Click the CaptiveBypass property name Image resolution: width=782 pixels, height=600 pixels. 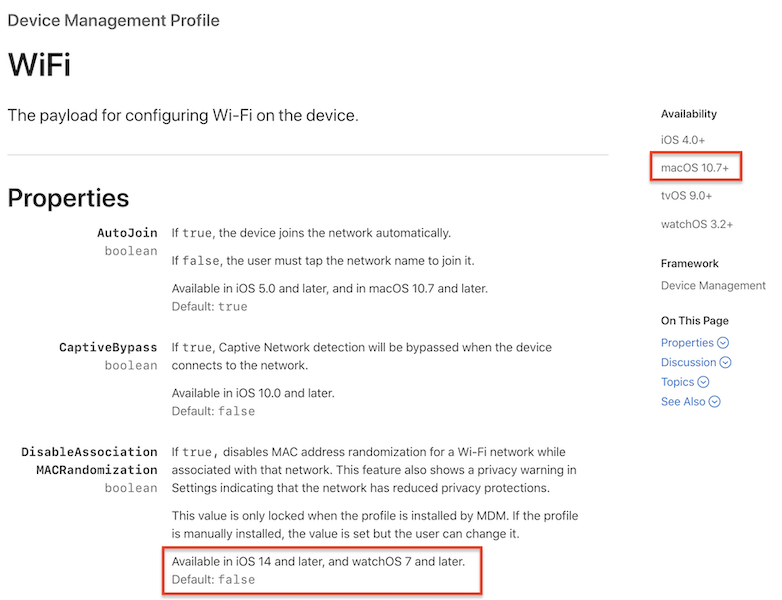(108, 347)
